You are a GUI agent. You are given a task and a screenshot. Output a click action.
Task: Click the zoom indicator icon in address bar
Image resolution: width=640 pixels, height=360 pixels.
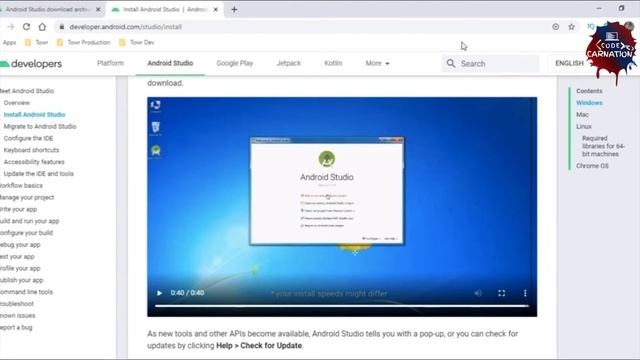[556, 27]
